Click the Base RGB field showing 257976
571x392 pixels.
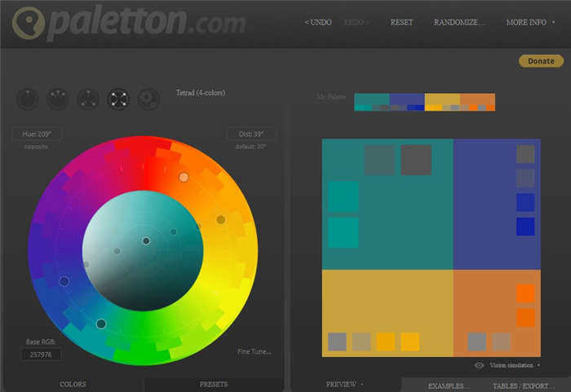tap(41, 355)
